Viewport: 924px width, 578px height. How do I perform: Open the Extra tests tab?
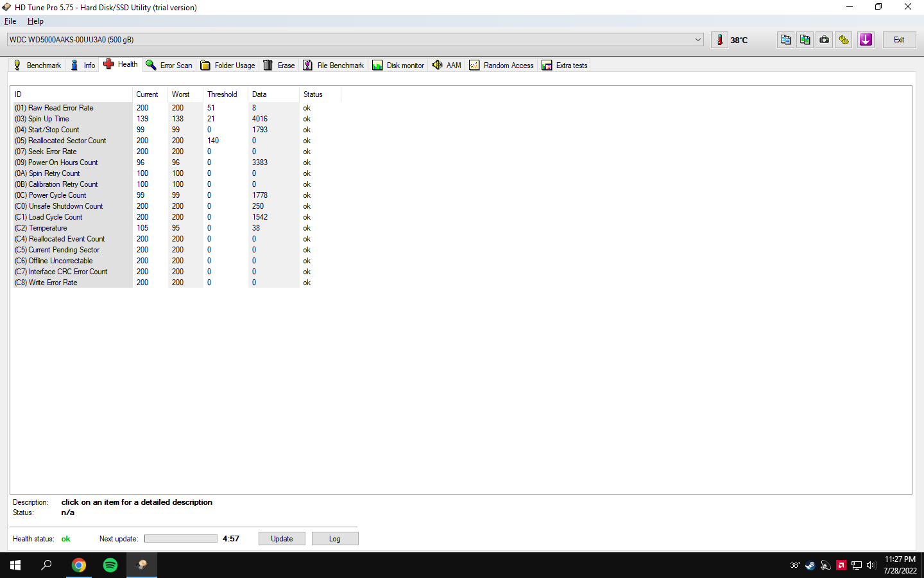click(x=565, y=66)
